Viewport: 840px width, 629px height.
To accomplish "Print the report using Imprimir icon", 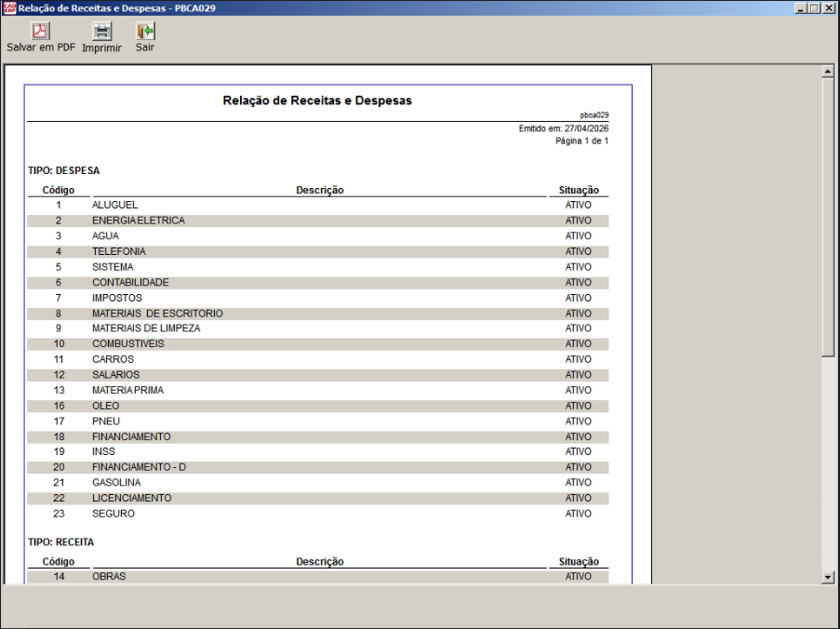I will [x=101, y=31].
